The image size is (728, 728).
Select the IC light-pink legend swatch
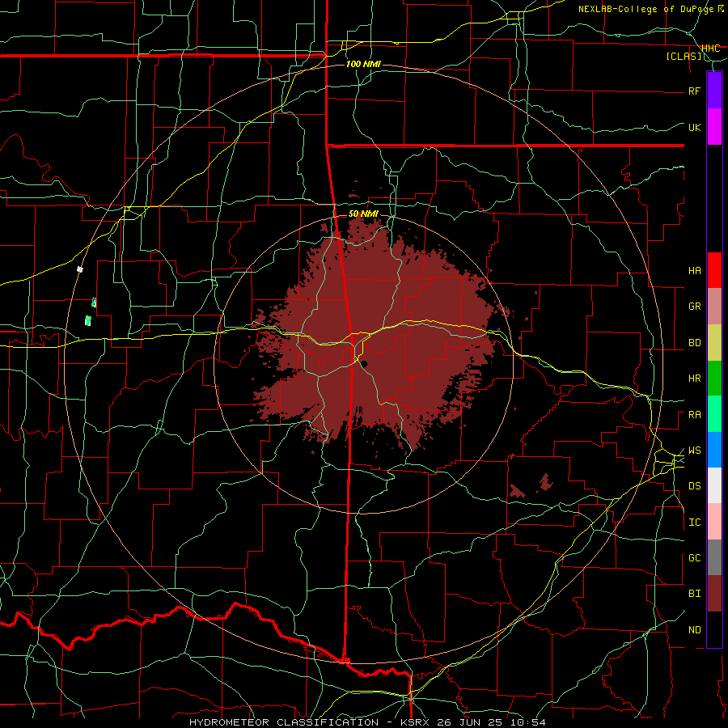pos(714,522)
